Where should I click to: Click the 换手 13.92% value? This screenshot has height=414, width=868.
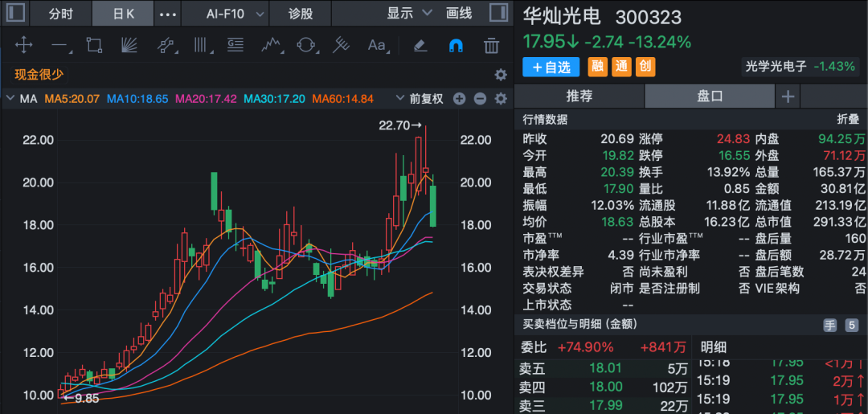(728, 172)
